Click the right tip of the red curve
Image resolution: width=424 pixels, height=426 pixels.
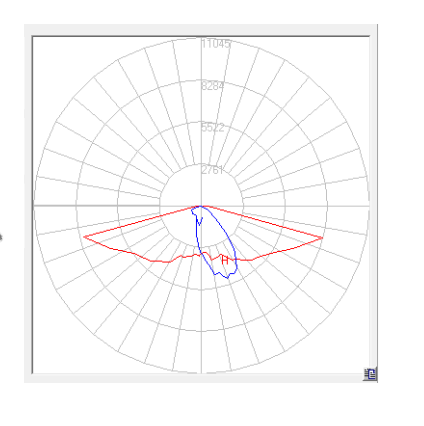[x=322, y=238]
